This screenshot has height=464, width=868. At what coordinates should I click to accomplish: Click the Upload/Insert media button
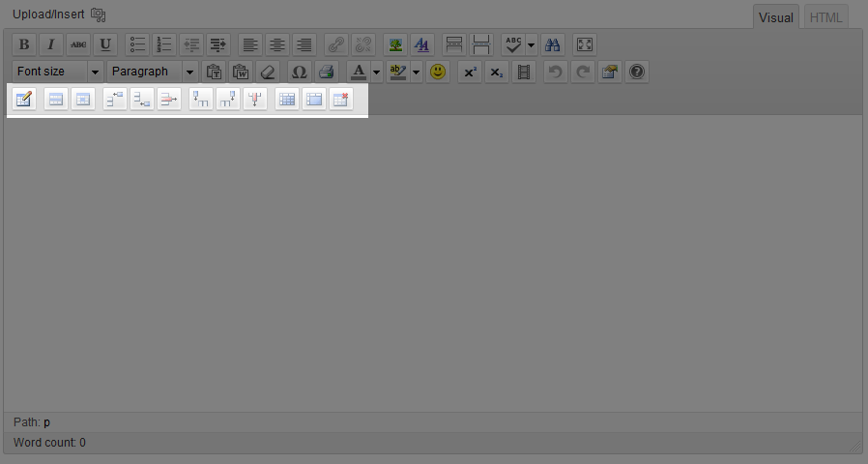click(99, 15)
